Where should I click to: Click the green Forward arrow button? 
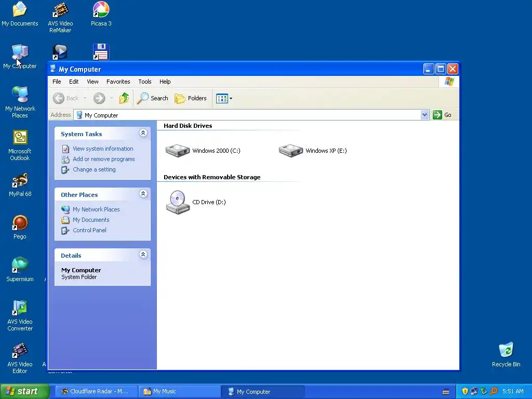click(99, 98)
